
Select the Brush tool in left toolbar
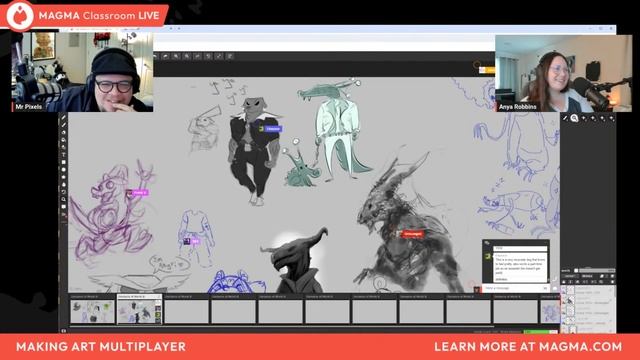point(63,118)
